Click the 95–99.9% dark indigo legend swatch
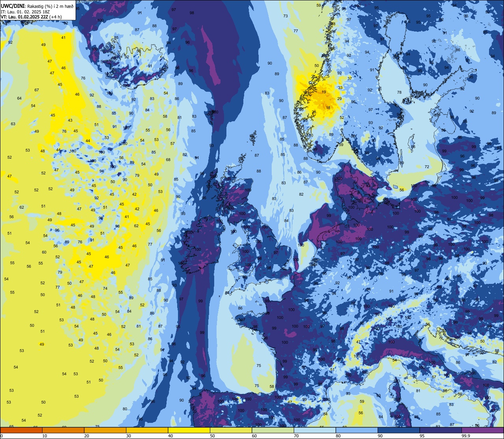504x439 pixels. (441, 430)
